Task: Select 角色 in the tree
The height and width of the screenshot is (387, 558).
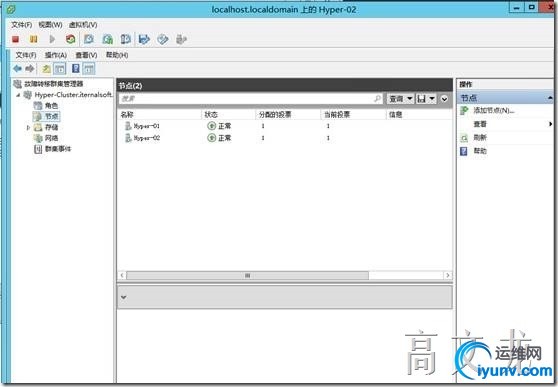Action: click(51, 106)
